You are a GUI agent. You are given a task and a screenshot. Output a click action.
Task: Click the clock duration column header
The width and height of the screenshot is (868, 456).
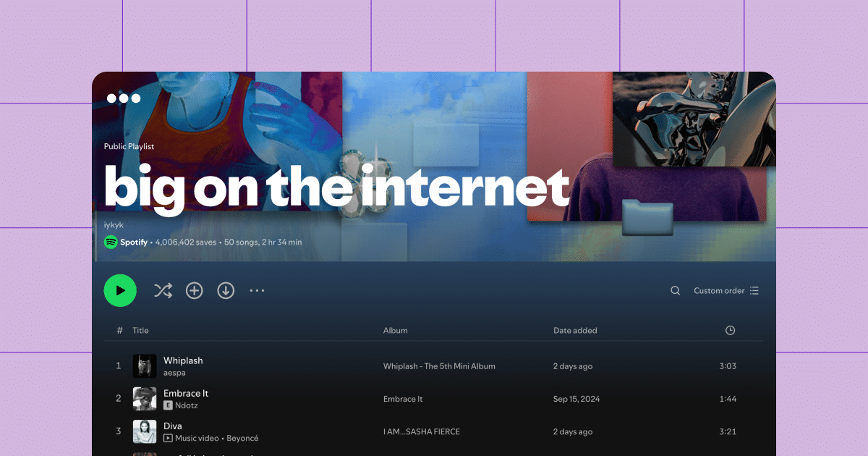click(730, 330)
